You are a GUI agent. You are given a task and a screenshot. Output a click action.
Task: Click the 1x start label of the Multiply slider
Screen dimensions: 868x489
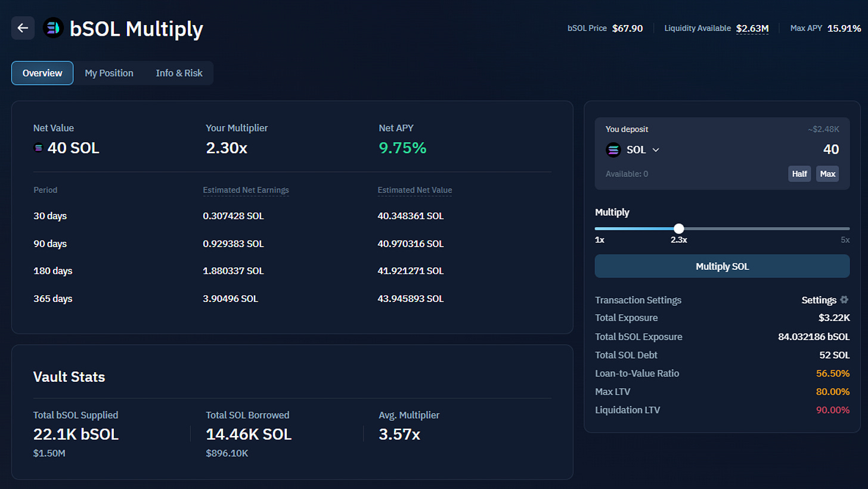click(x=600, y=239)
